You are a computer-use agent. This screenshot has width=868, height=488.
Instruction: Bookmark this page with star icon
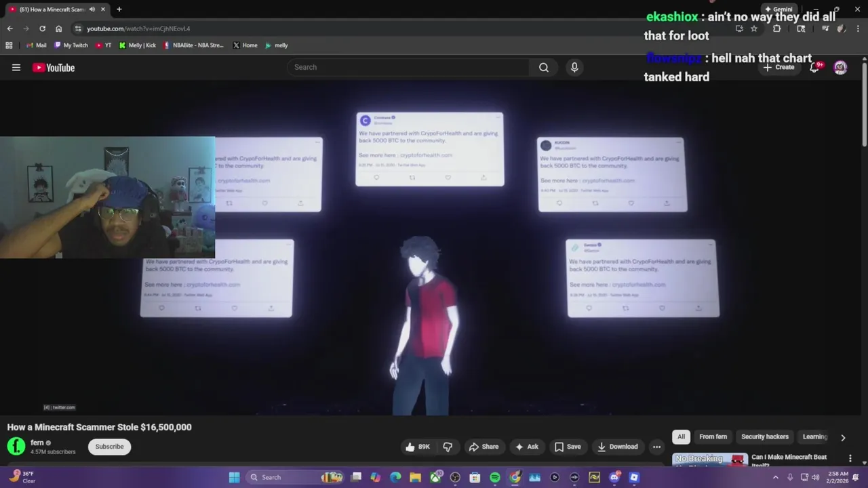click(753, 28)
